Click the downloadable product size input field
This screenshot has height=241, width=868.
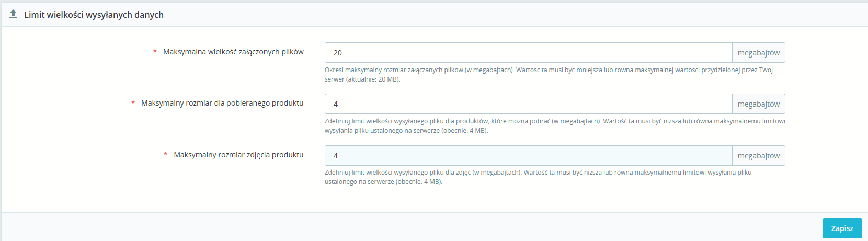[x=528, y=104]
